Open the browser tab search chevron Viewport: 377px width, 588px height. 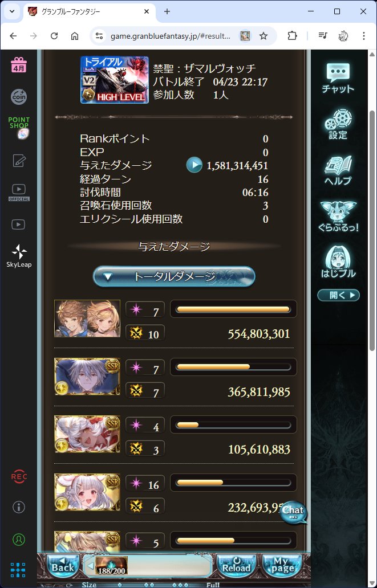click(x=11, y=11)
